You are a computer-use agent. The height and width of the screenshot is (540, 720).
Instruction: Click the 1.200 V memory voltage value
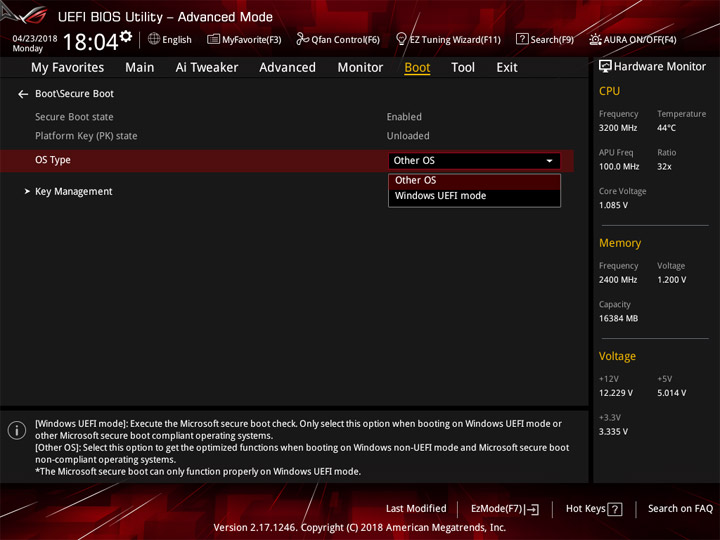tap(671, 280)
